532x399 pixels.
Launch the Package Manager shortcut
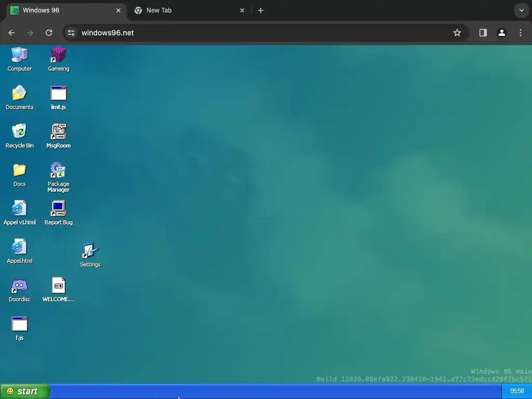pyautogui.click(x=58, y=177)
